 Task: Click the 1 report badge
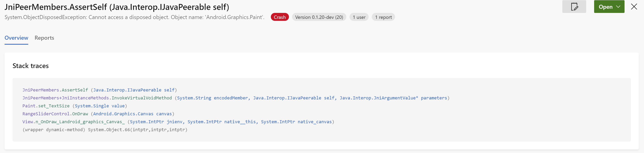tap(383, 17)
